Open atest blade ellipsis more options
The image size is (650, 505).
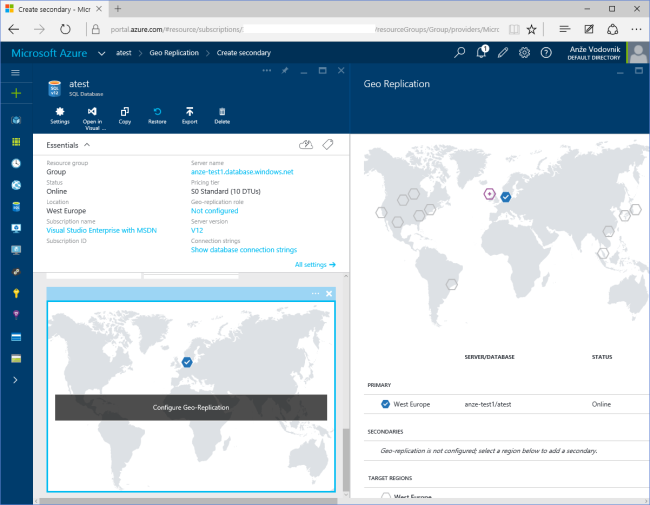[x=267, y=70]
